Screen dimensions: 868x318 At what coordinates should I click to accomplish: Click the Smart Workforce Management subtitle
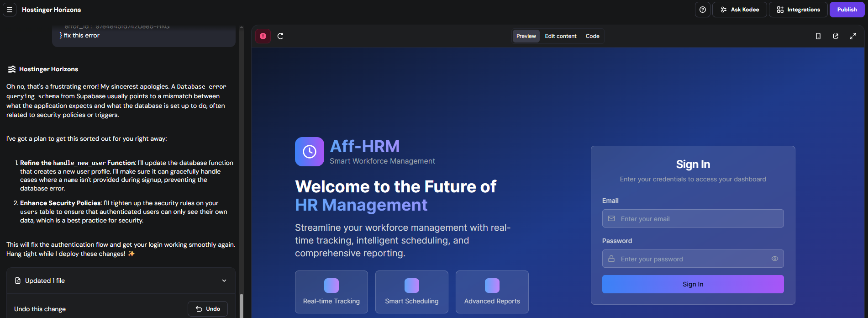point(382,161)
